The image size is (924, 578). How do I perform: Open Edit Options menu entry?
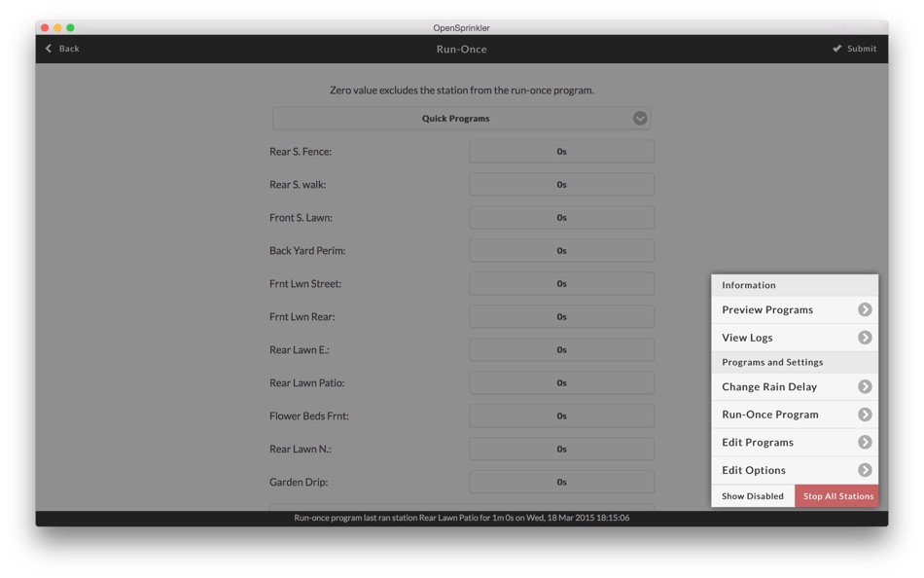(x=795, y=469)
